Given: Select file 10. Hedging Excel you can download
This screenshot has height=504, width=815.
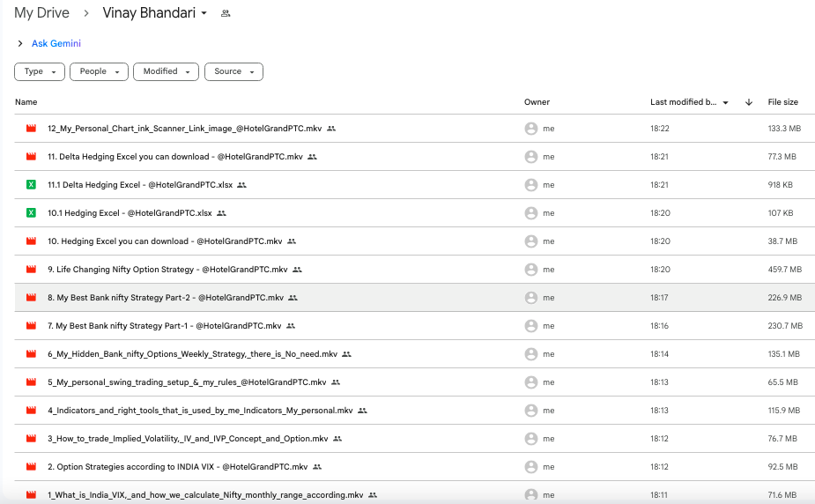Looking at the screenshot, I should click(165, 241).
